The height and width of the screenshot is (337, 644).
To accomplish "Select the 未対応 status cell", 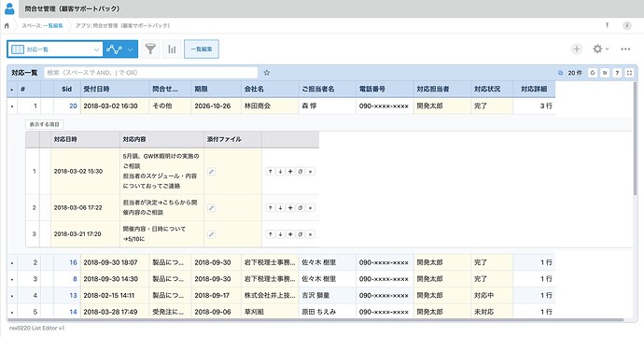I will (492, 312).
